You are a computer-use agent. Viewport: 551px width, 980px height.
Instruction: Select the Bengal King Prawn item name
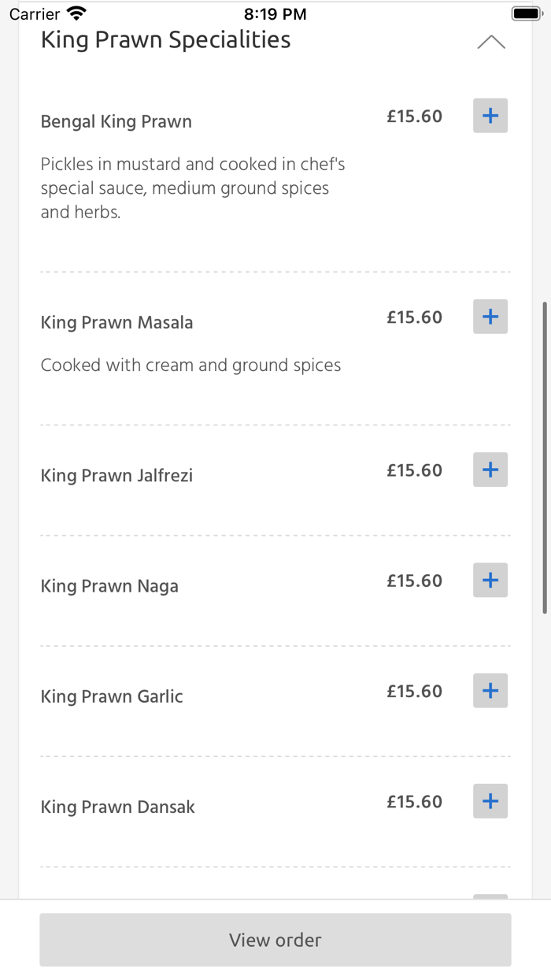116,121
